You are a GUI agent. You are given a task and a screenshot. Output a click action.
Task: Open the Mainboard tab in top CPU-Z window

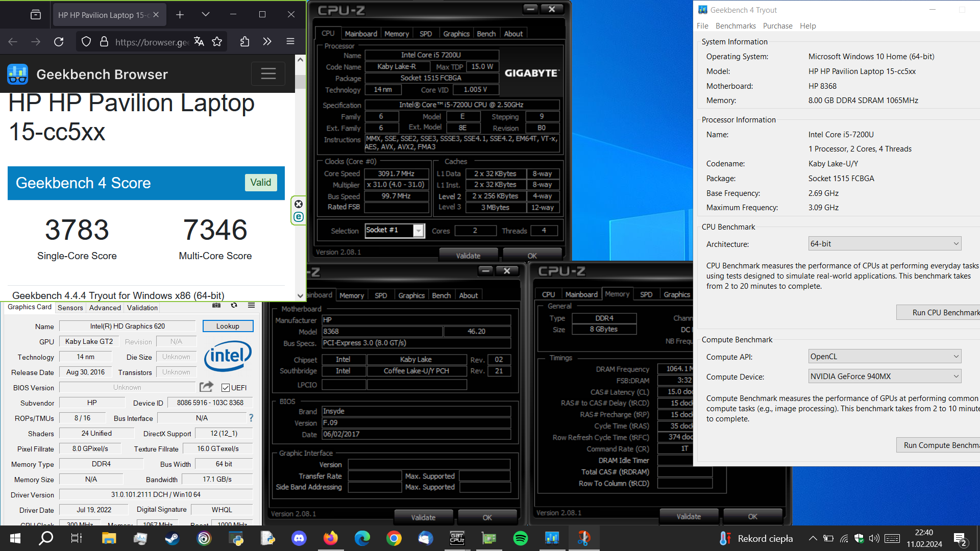pyautogui.click(x=361, y=34)
